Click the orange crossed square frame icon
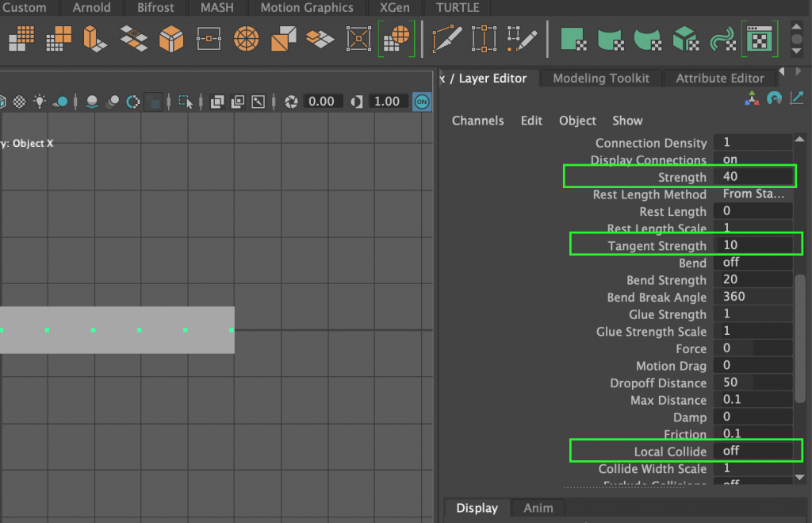 tap(358, 39)
